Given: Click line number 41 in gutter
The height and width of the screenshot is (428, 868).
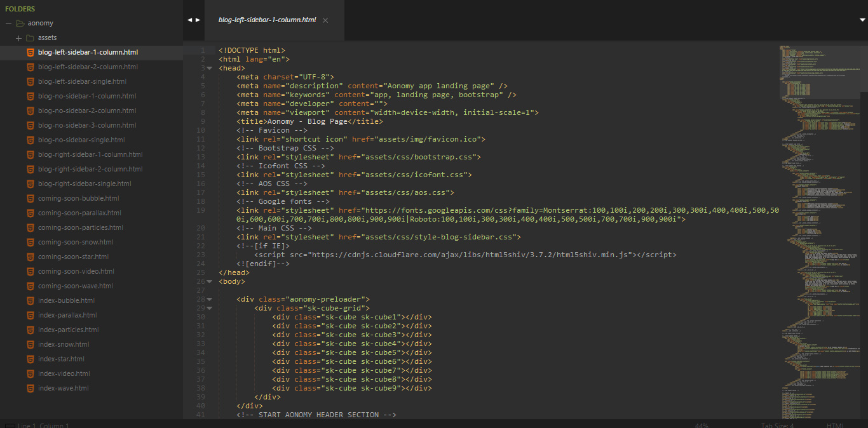Looking at the screenshot, I should 201,415.
